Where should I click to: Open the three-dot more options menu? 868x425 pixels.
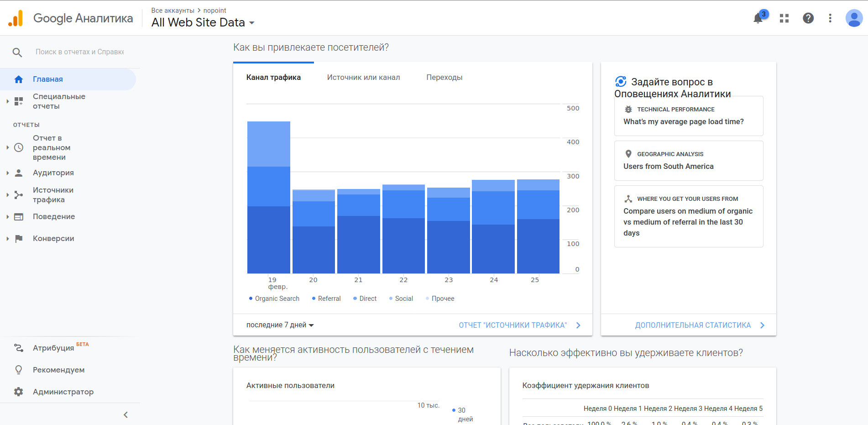point(830,18)
